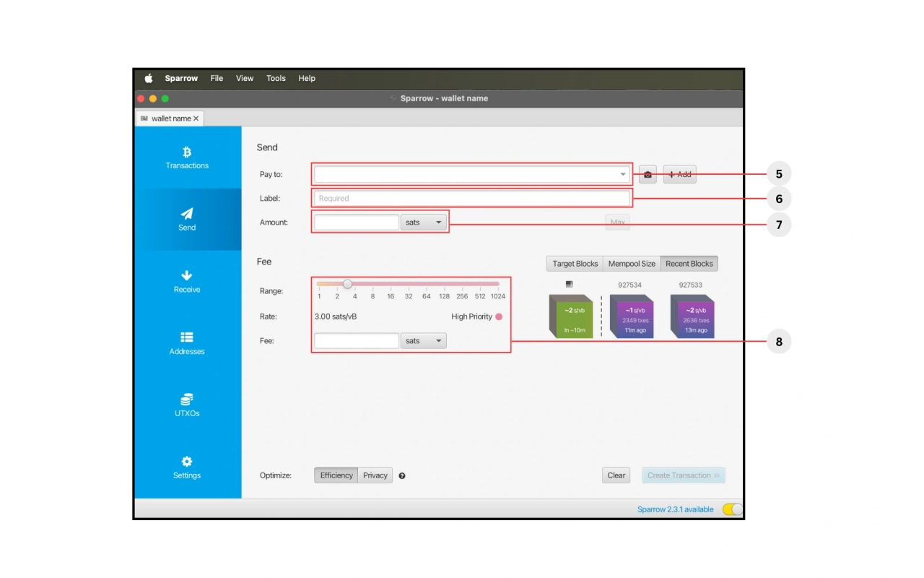This screenshot has height=578, width=924.
Task: Show the UTXOs coins sidebar item
Action: (x=187, y=405)
